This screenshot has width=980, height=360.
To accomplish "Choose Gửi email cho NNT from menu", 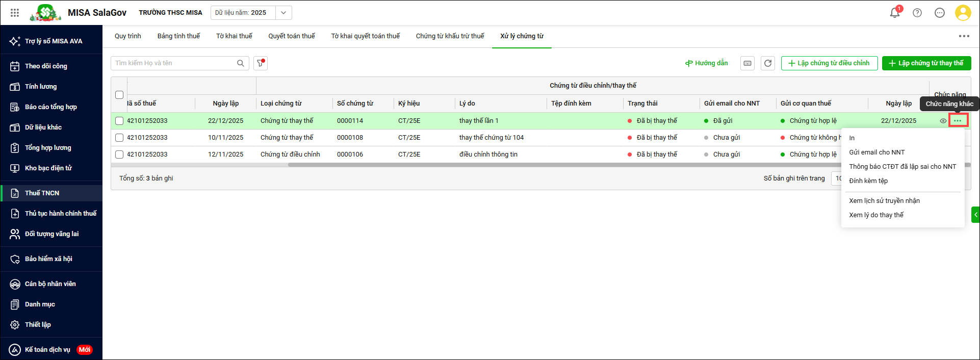I will [876, 152].
